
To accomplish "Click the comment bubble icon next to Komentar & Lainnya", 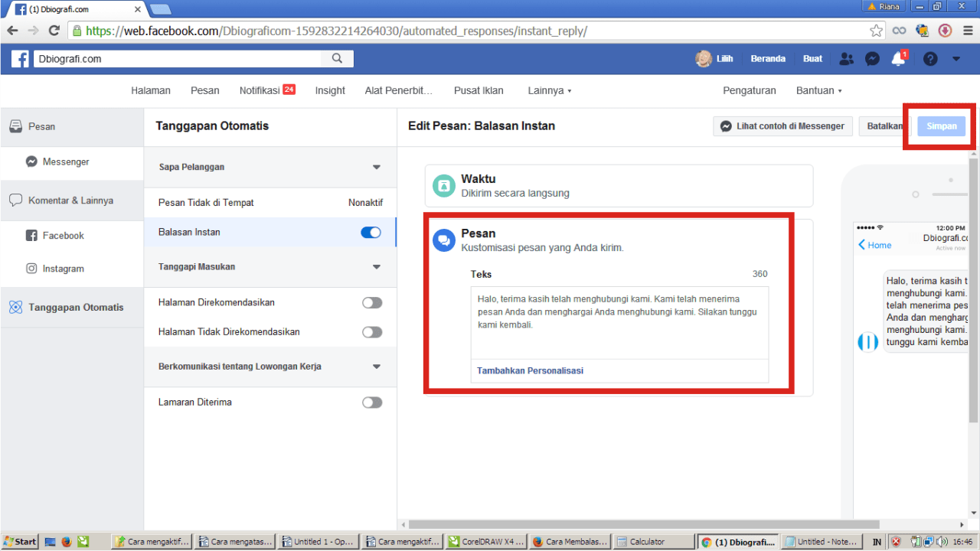I will coord(15,201).
